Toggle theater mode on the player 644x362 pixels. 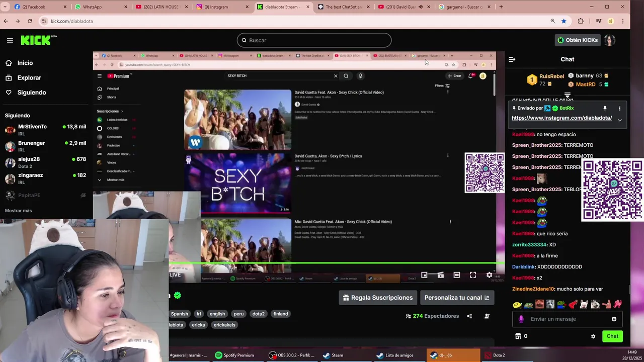[x=457, y=275]
